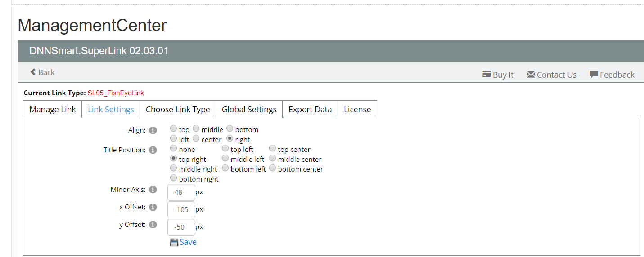The image size is (644, 257).
Task: Click the ManagementCenter page title
Action: point(92,25)
